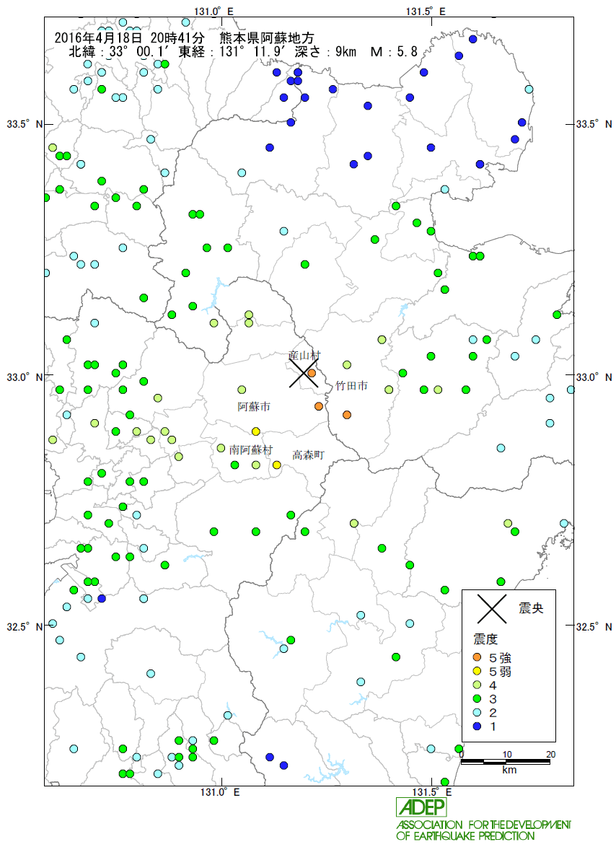Click the orange 5強 swatch in the legend
616x847 pixels.
pos(477,657)
